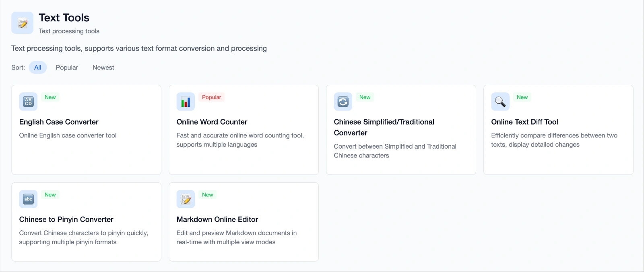Sort tools by Newest
The width and height of the screenshot is (644, 272).
pyautogui.click(x=103, y=67)
